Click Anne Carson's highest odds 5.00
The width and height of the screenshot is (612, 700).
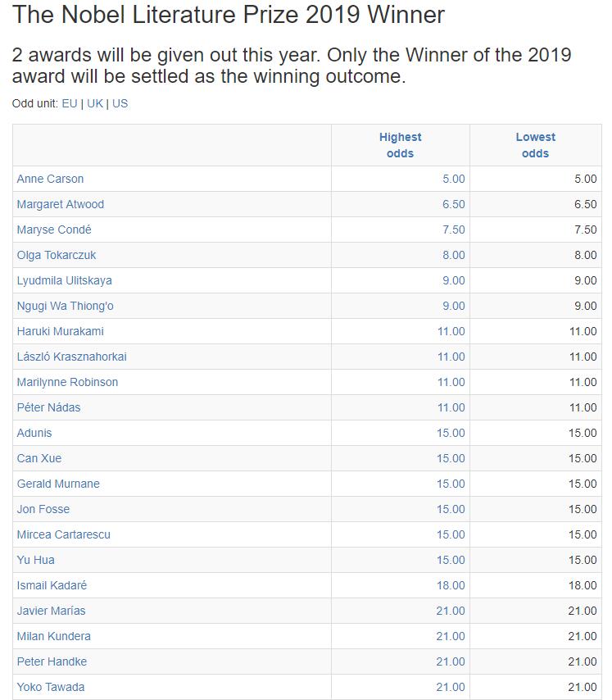pos(453,179)
